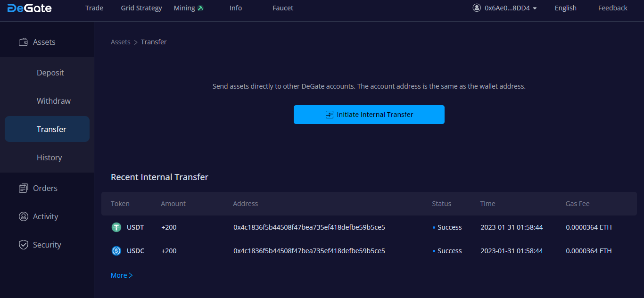Click the +200 amount in USDT row

pyautogui.click(x=169, y=227)
